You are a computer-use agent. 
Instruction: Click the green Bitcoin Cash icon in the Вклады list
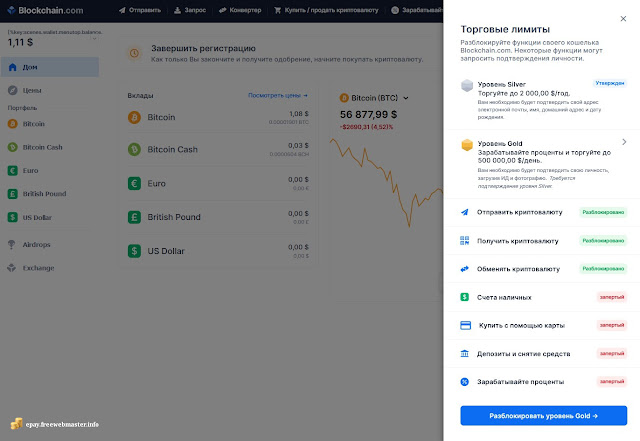pyautogui.click(x=134, y=149)
